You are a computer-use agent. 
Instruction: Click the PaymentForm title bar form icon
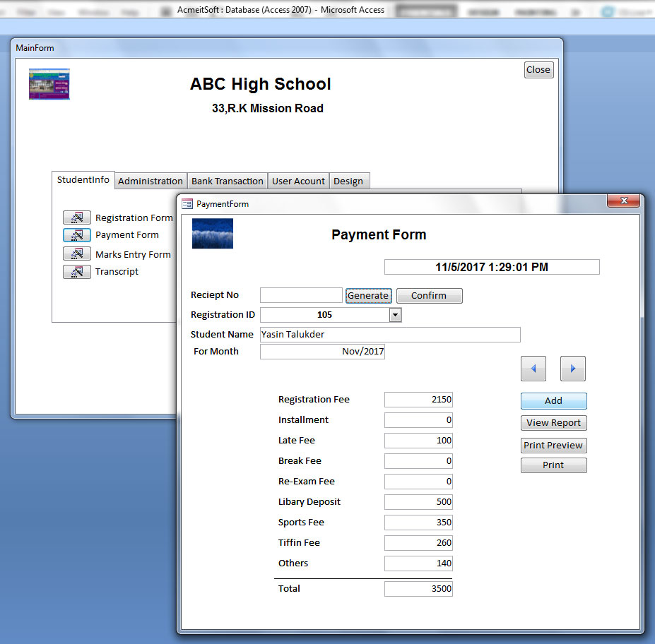click(x=187, y=203)
